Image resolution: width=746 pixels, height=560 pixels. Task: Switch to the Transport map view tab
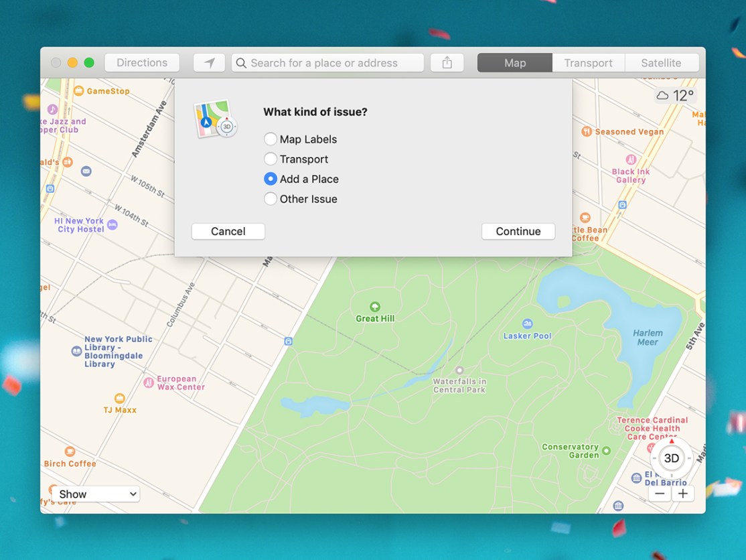587,62
